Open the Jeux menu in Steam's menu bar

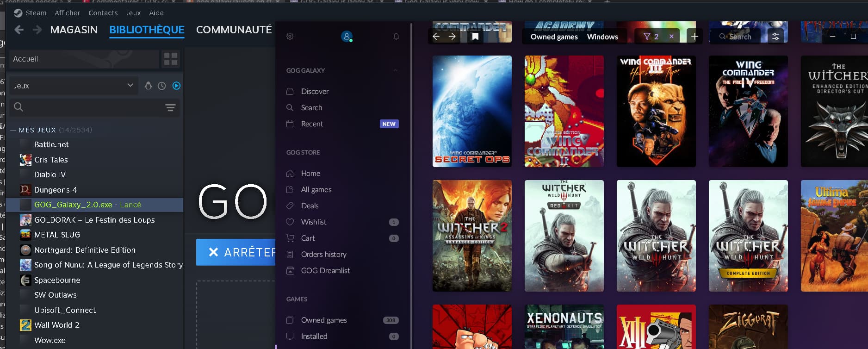click(133, 13)
